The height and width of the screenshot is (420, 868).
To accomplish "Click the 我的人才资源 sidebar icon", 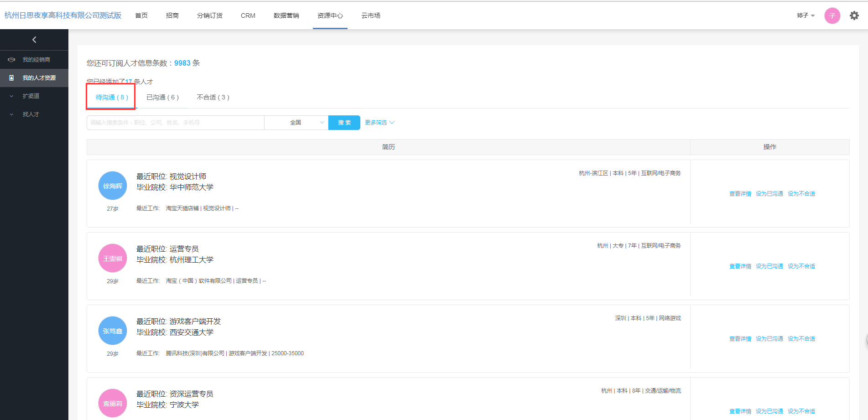I will (x=12, y=78).
